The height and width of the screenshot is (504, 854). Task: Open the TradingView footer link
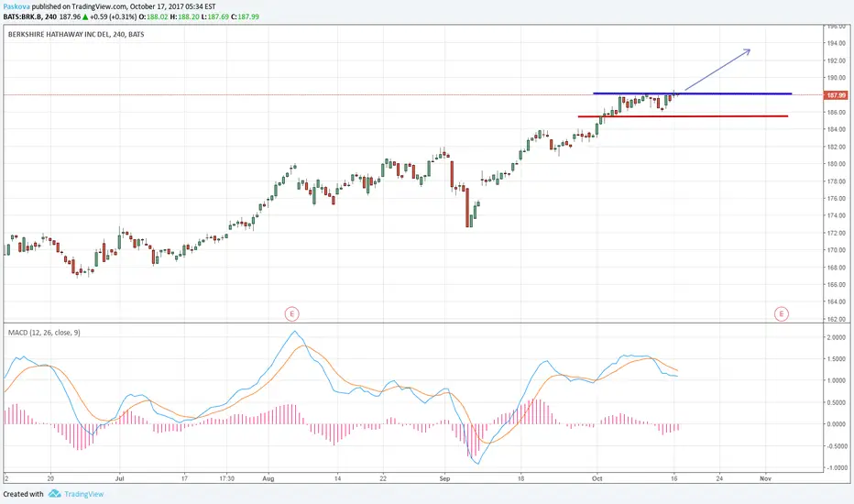click(x=83, y=494)
